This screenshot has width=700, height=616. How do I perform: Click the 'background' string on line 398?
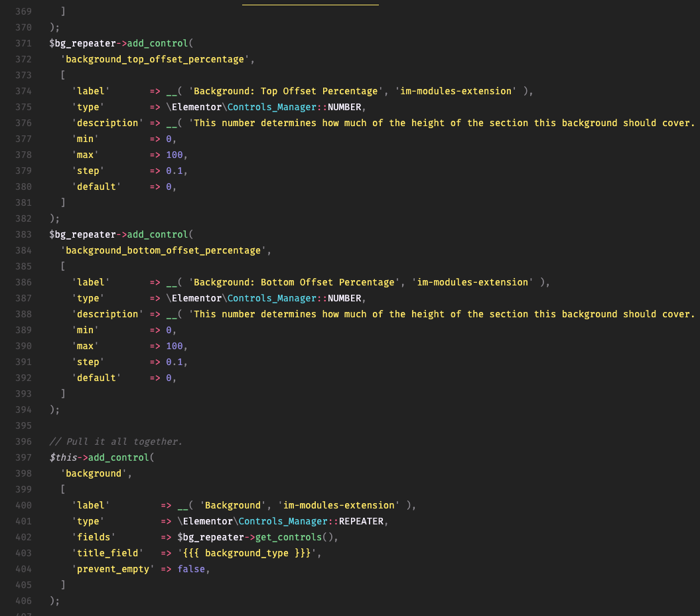(94, 473)
